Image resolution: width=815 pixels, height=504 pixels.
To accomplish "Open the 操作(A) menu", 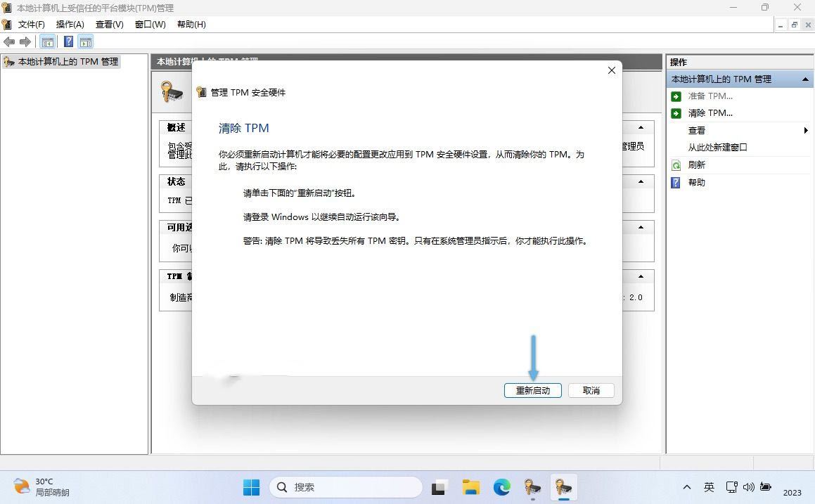I will point(70,25).
